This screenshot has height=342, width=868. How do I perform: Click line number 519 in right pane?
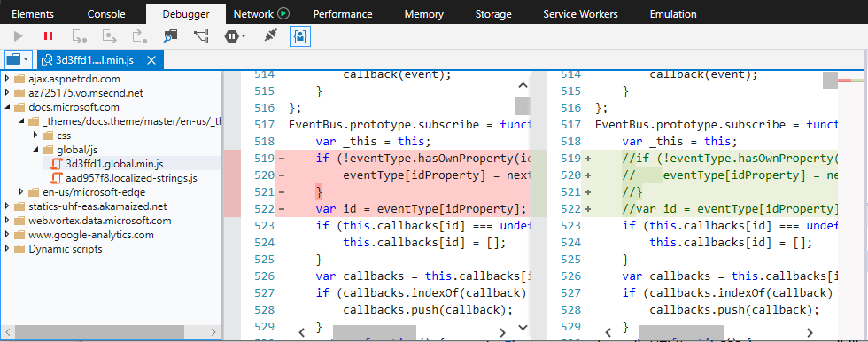pos(570,159)
